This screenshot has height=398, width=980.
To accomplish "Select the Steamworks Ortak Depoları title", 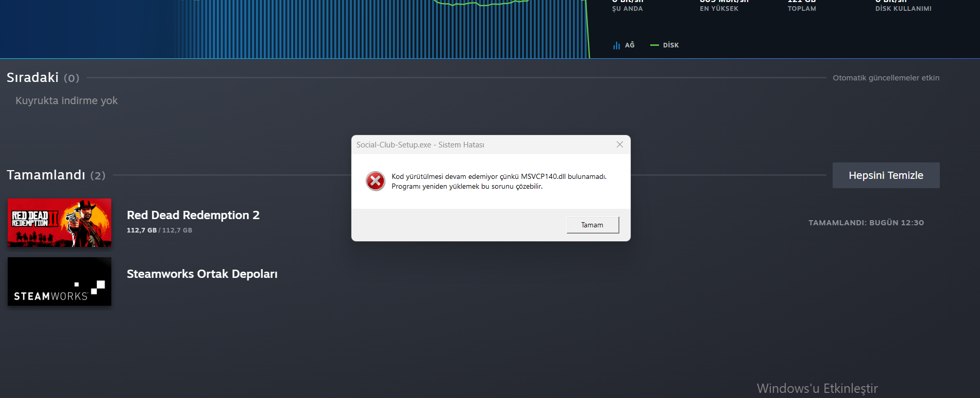I will point(202,274).
